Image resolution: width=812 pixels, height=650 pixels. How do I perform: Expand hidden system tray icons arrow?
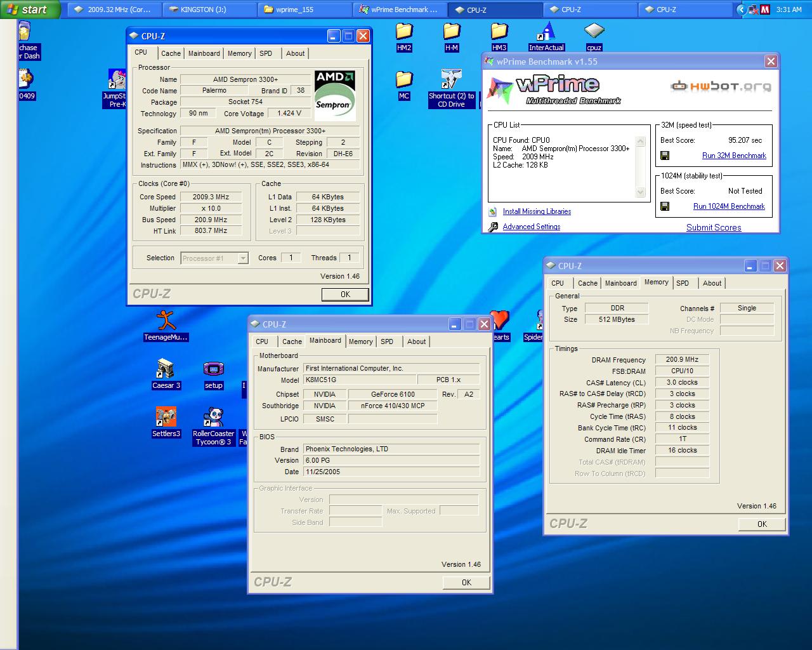tap(741, 10)
